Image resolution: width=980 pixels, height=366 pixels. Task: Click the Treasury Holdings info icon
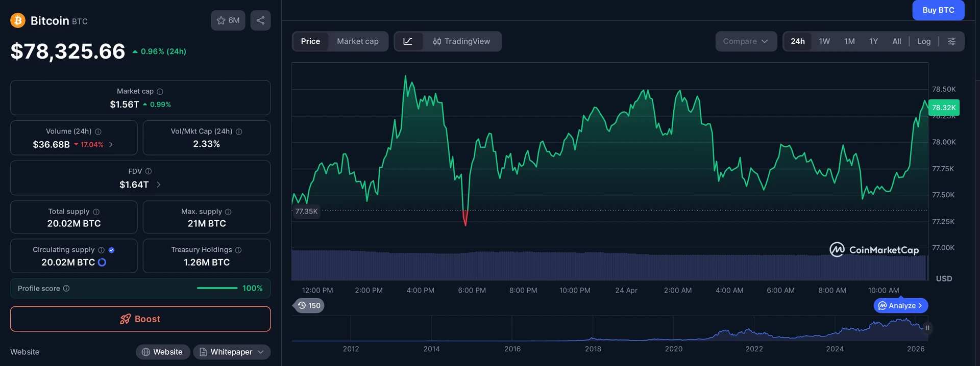point(238,250)
